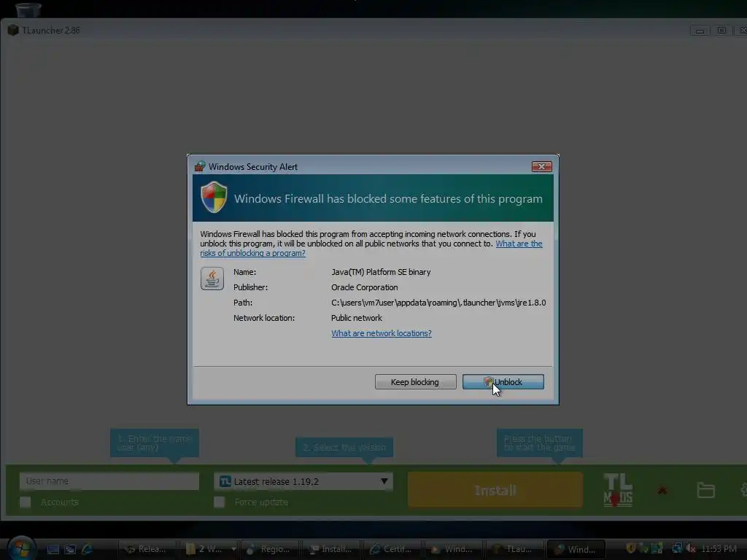Switch to the 'Install...' taskbar window
The height and width of the screenshot is (560, 747).
(331, 549)
